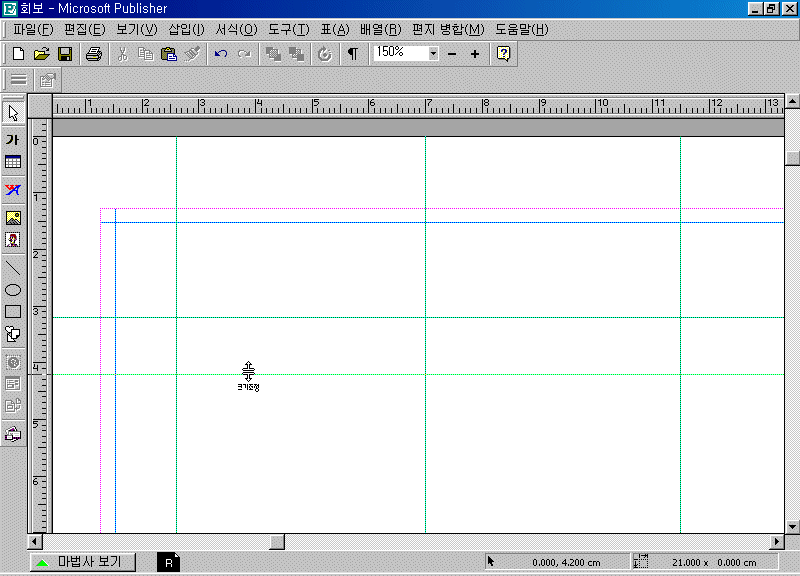Select the clip gallery tool

pos(13,240)
